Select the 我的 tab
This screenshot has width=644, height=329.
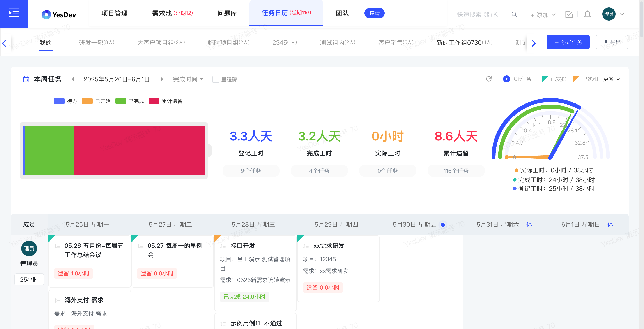point(46,43)
